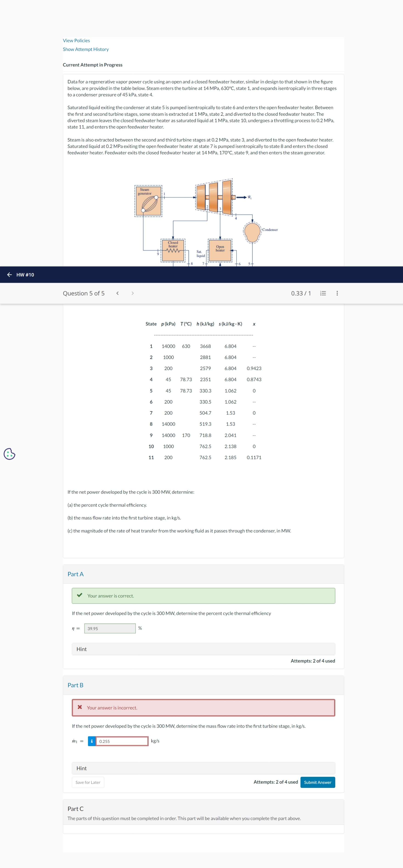The width and height of the screenshot is (403, 868).
Task: Open View Policies
Action: coord(76,40)
